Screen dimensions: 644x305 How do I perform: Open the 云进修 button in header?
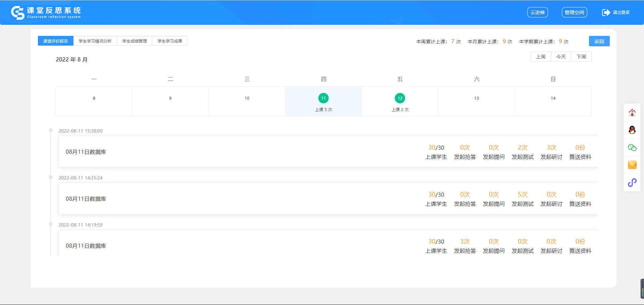(x=537, y=12)
